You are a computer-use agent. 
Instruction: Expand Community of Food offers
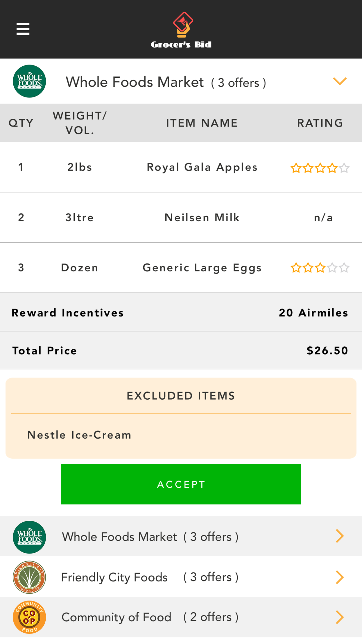coord(340,617)
